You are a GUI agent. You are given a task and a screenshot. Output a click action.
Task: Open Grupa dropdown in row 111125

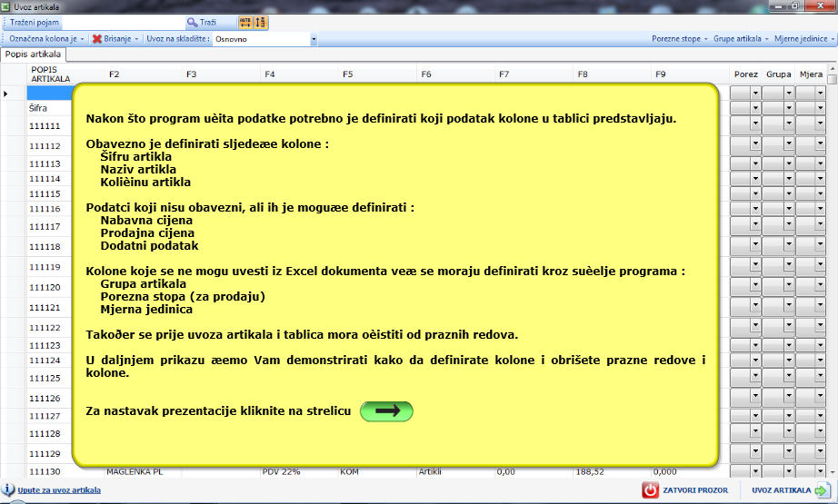pyautogui.click(x=788, y=375)
